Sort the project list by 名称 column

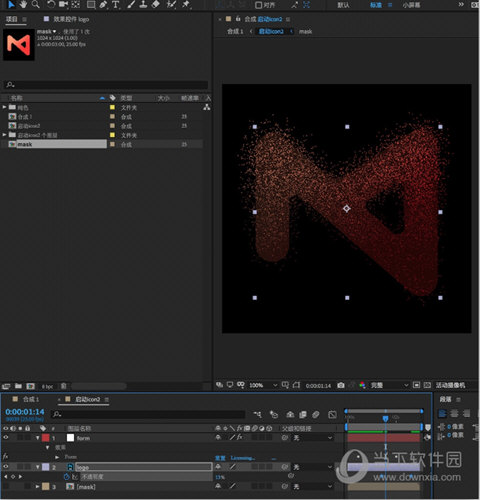tap(17, 98)
